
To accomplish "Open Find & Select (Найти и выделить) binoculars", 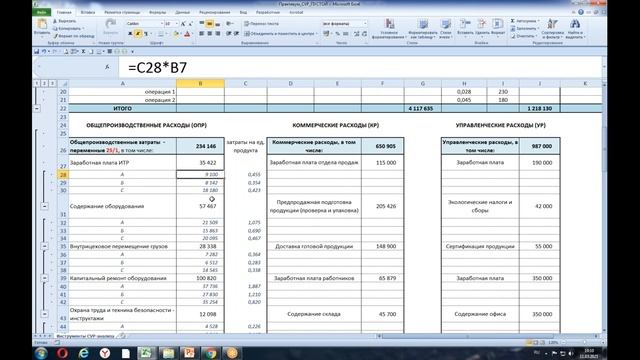I will (x=575, y=29).
